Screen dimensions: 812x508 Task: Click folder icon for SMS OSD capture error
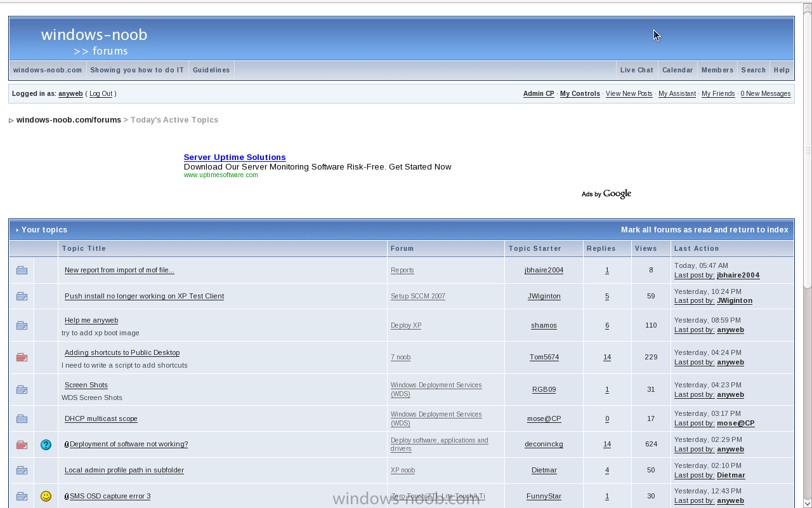tap(22, 497)
